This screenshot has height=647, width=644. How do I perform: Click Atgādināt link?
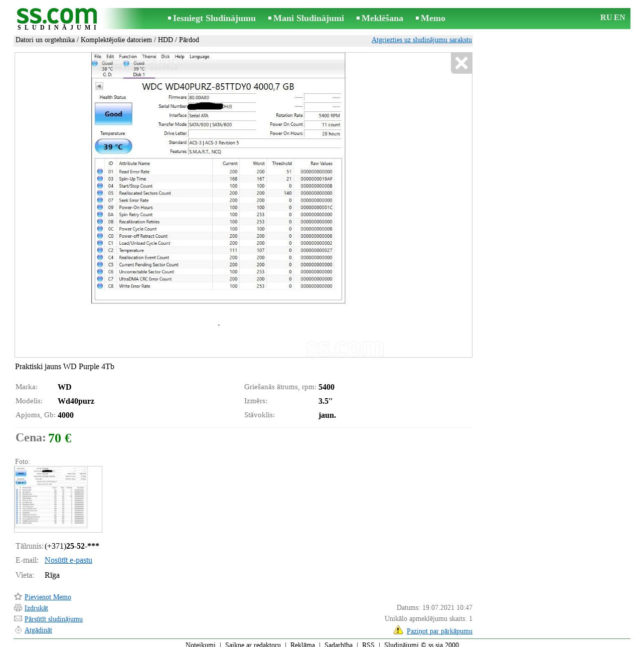pos(38,630)
